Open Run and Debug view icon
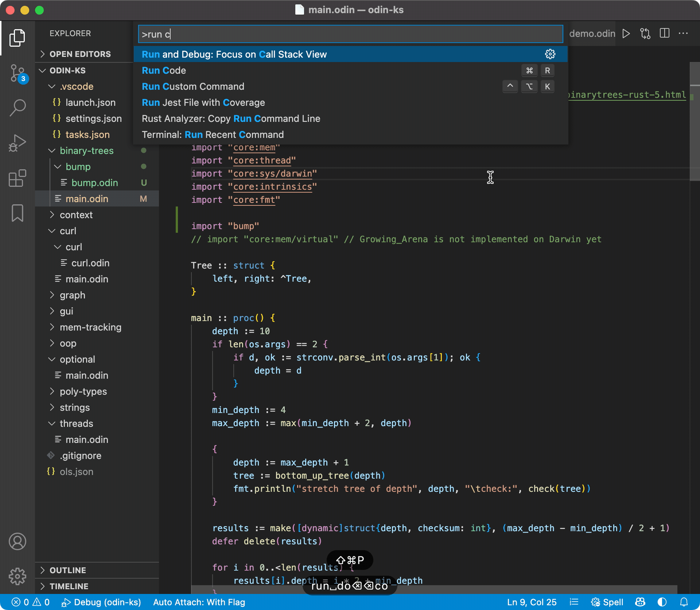This screenshot has width=700, height=610. point(17,143)
